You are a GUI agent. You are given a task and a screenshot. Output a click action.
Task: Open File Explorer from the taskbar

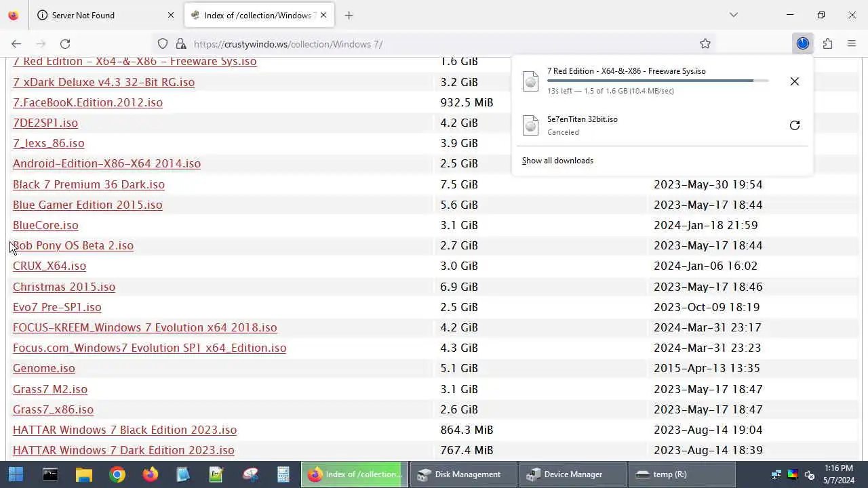[x=83, y=474]
